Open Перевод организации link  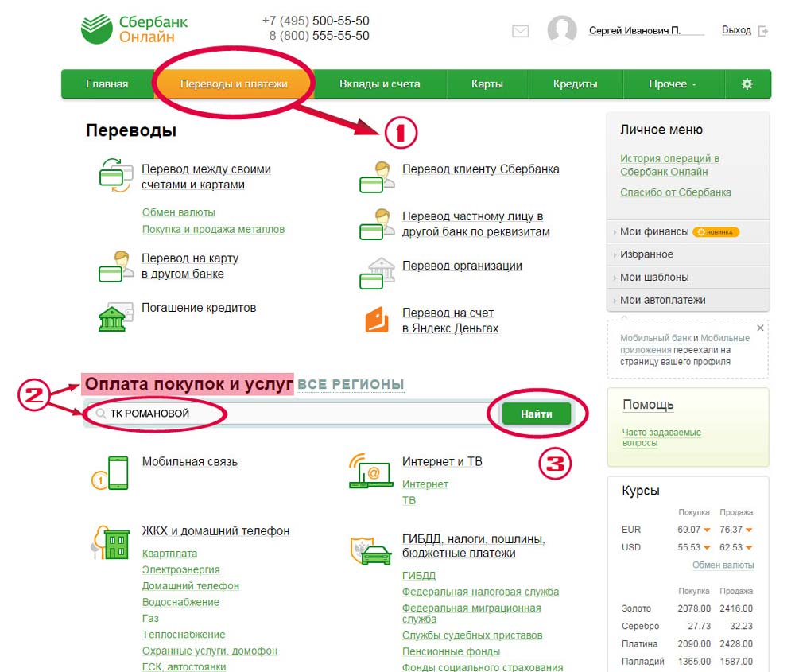462,266
